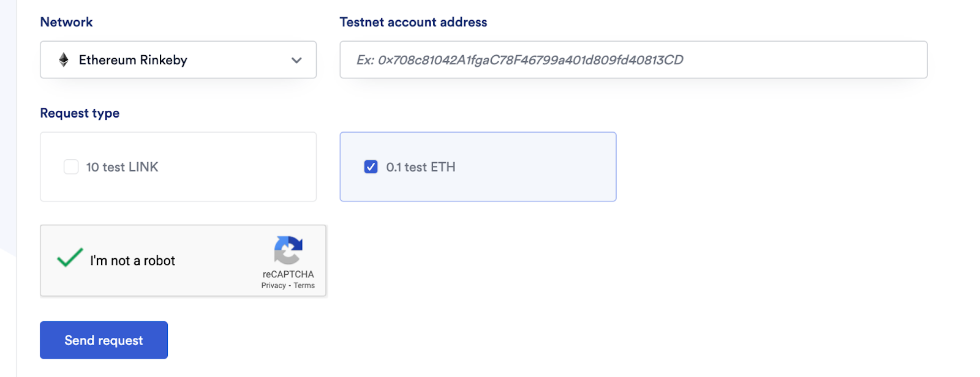The width and height of the screenshot is (980, 377).
Task: Open the reCAPTCHA Privacy link
Action: coord(273,286)
